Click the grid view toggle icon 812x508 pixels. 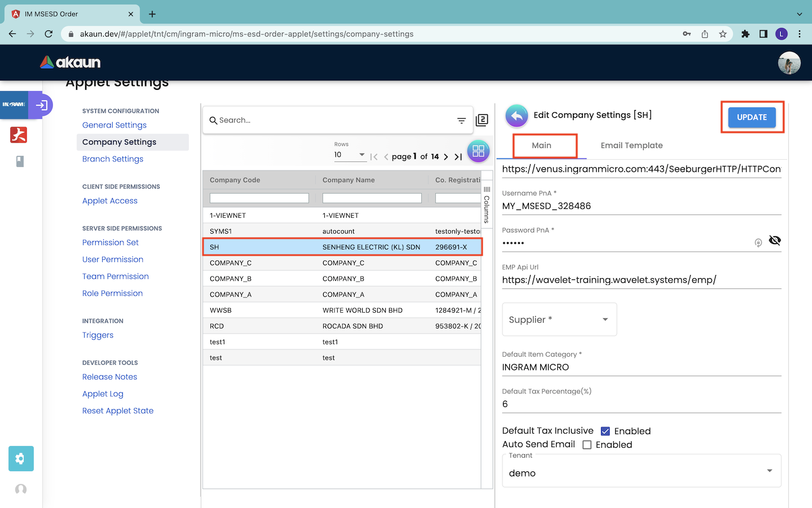coord(478,151)
